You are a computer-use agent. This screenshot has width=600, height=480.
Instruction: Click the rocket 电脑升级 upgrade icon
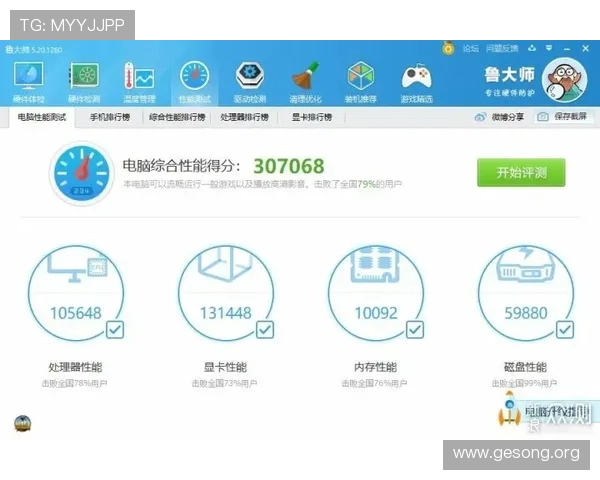point(509,410)
